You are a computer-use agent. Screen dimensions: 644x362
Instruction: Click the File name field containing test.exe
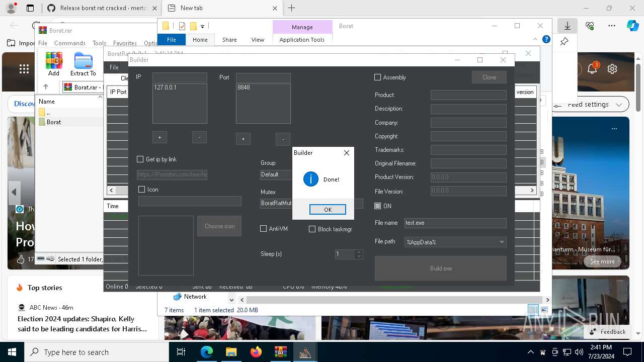click(x=455, y=223)
